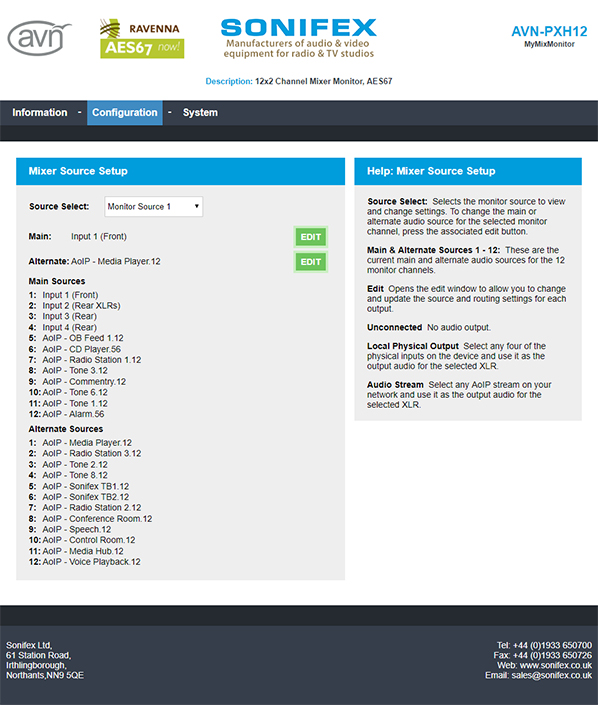Click main source AoIP - OB Feed 1.12
This screenshot has height=705, width=598.
83,338
